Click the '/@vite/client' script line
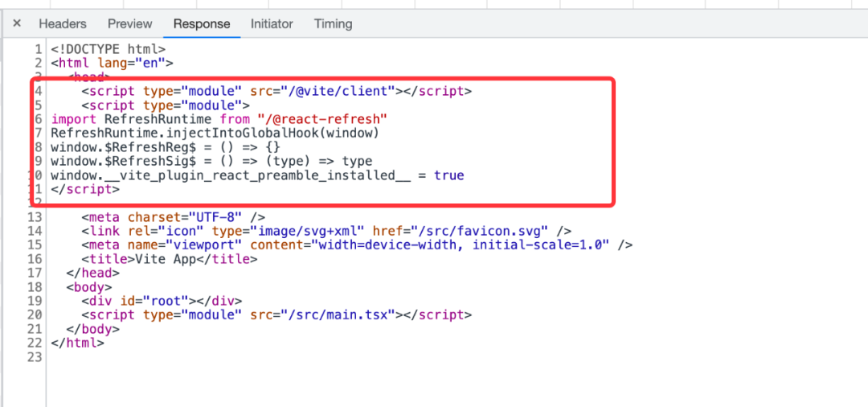868x407 pixels. 276,91
